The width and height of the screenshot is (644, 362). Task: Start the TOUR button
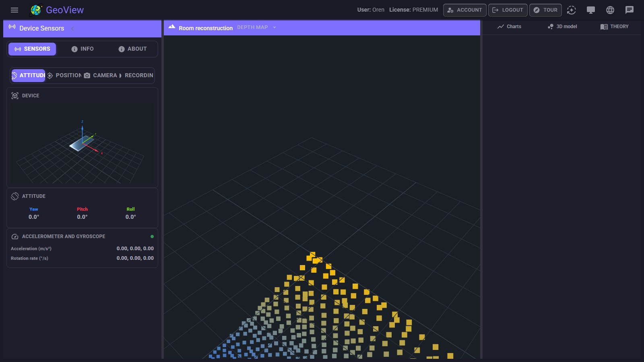545,10
